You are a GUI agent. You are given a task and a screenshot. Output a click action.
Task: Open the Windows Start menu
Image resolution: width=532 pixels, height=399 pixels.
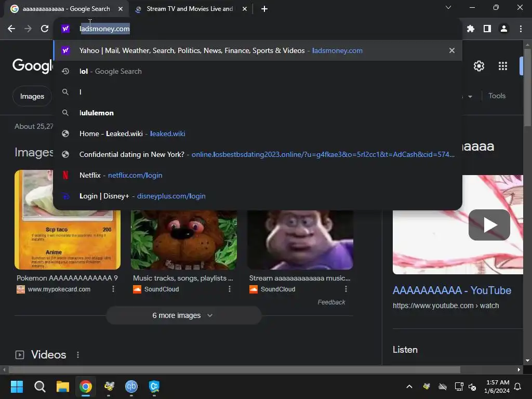click(17, 387)
